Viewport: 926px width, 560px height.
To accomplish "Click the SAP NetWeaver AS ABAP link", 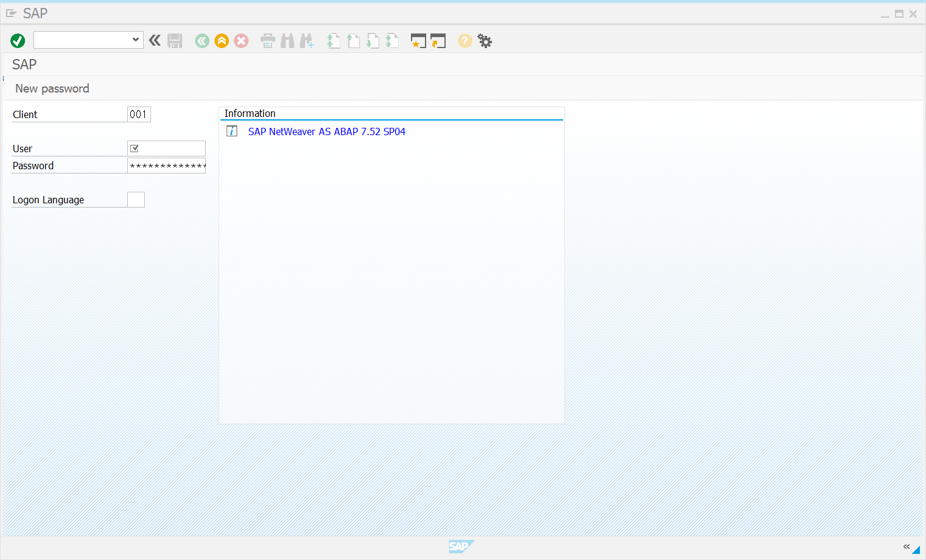I will tap(326, 131).
